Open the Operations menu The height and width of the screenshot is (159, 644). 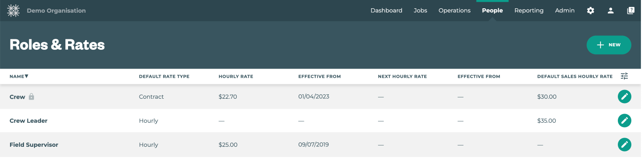(454, 10)
